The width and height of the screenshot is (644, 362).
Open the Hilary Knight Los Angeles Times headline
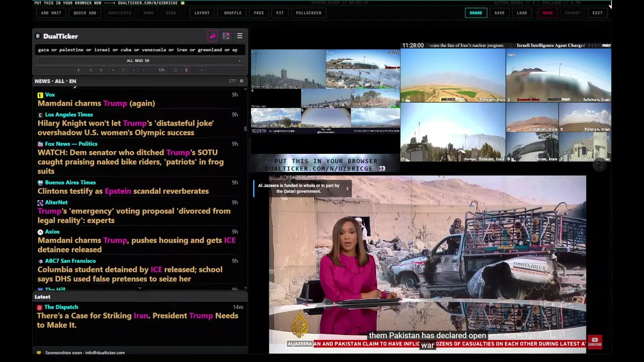click(x=125, y=128)
